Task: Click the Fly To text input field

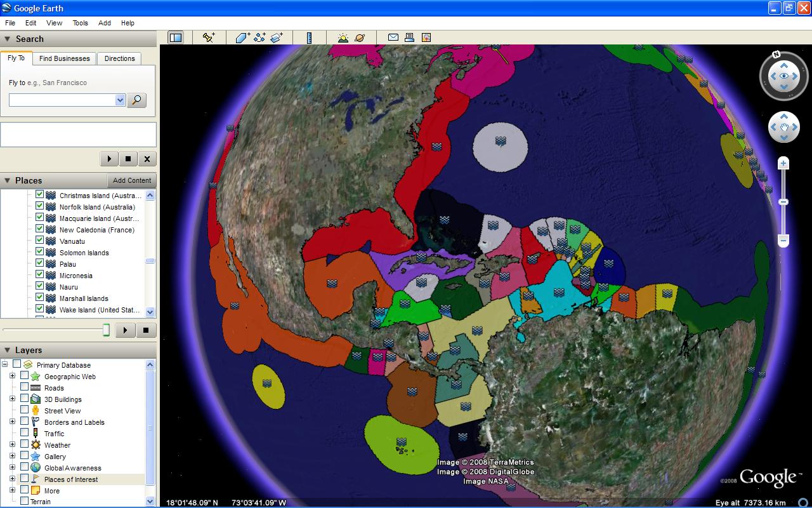Action: pos(62,100)
